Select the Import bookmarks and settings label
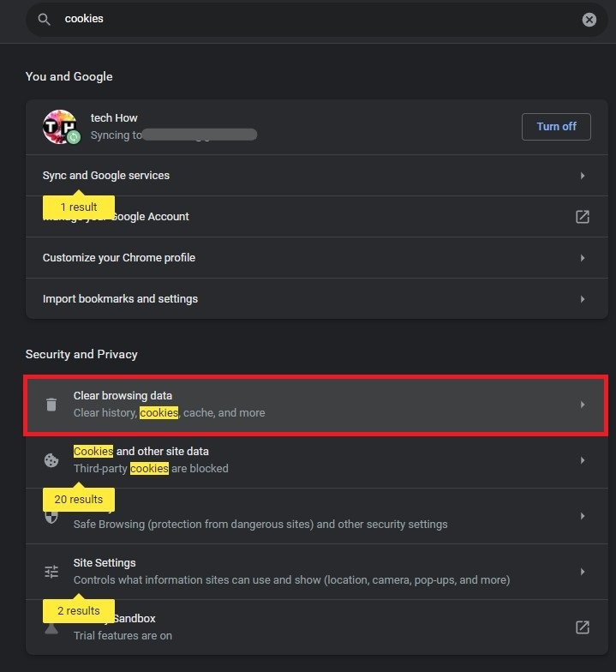616x672 pixels. point(120,299)
